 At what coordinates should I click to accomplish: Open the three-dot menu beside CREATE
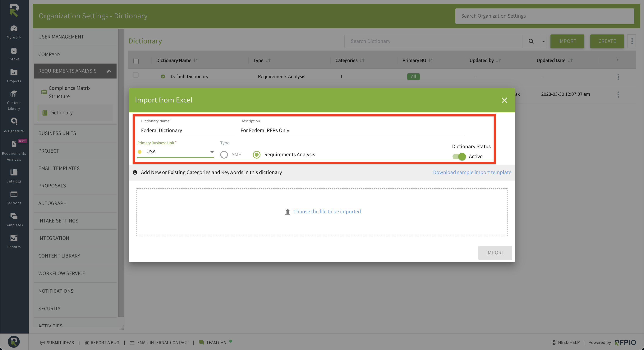pos(632,41)
